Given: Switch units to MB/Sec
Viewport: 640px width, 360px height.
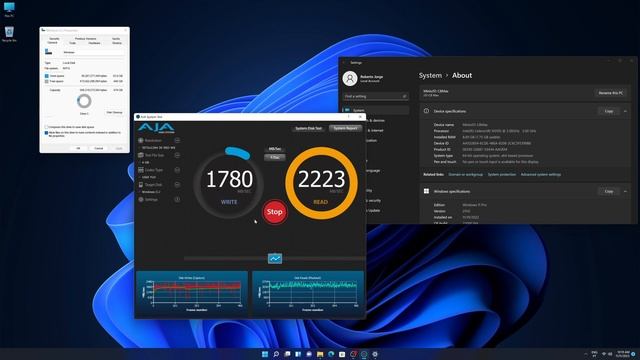Looking at the screenshot, I should point(275,149).
